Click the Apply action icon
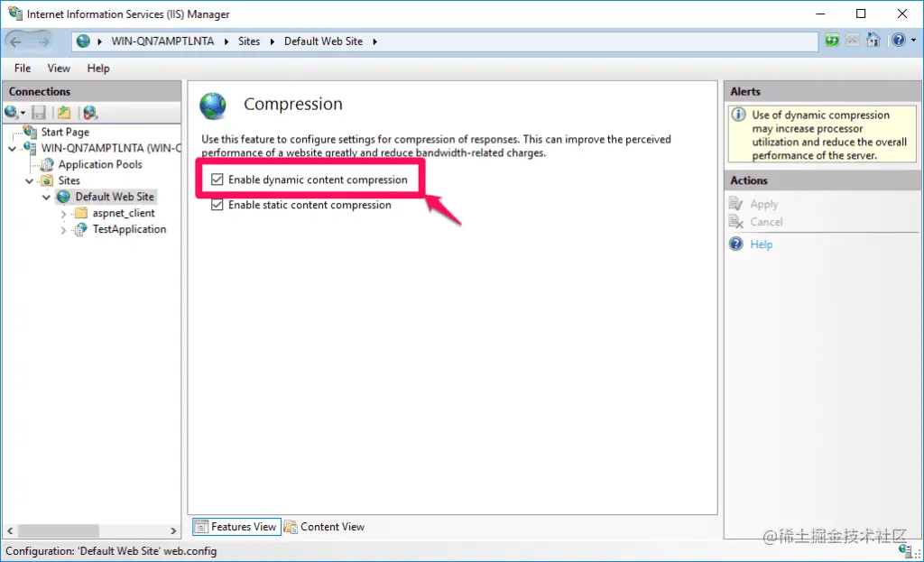This screenshot has height=562, width=924. [x=736, y=204]
